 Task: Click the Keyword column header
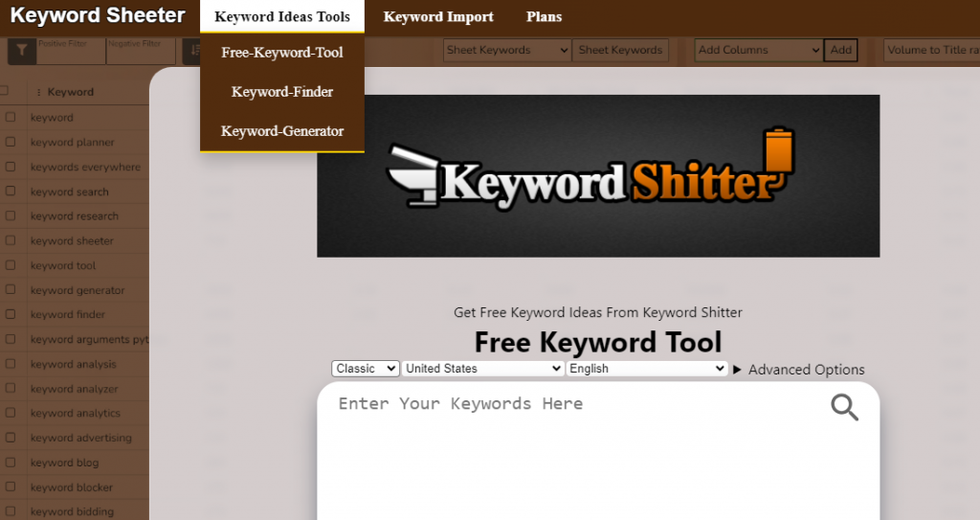71,92
